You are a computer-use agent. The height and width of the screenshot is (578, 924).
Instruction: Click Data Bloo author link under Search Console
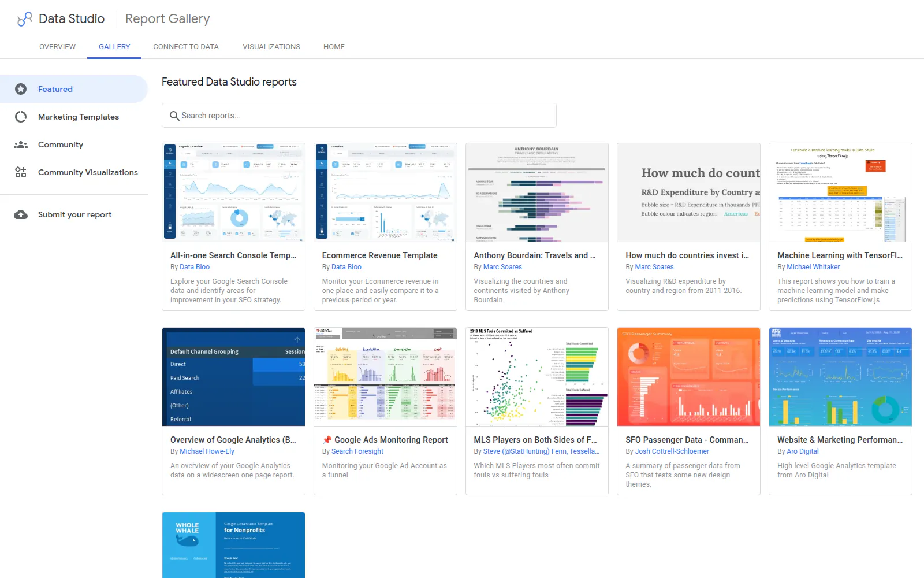pos(195,267)
